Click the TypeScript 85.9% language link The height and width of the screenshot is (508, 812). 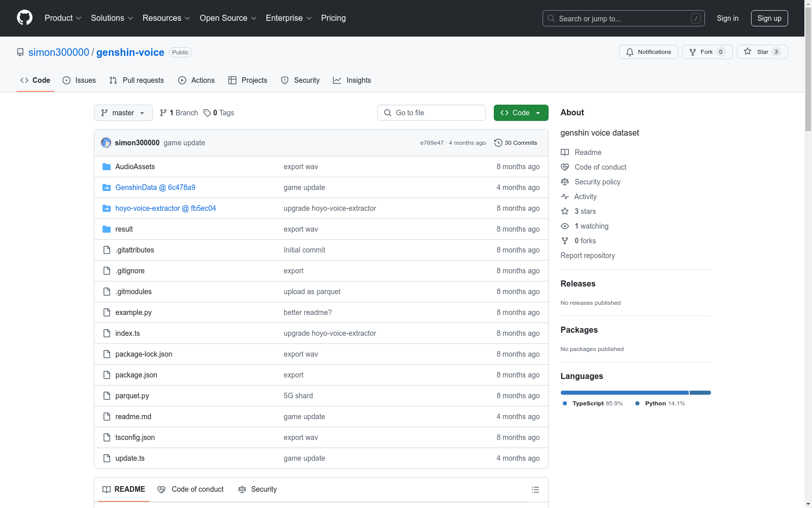point(593,403)
